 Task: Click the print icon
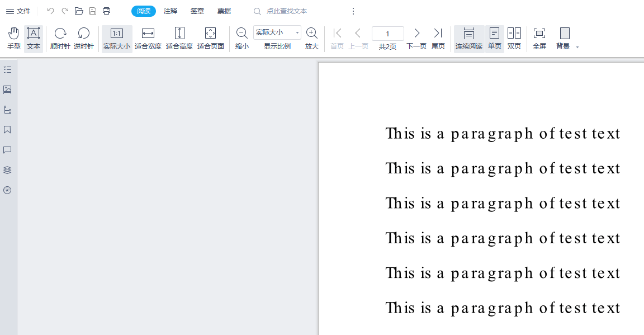tap(106, 11)
